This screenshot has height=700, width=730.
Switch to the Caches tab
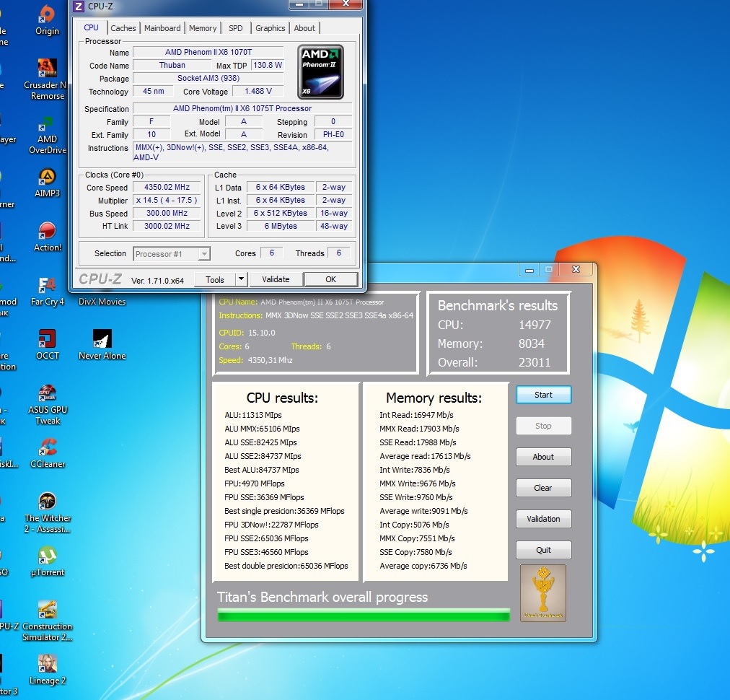coord(123,28)
